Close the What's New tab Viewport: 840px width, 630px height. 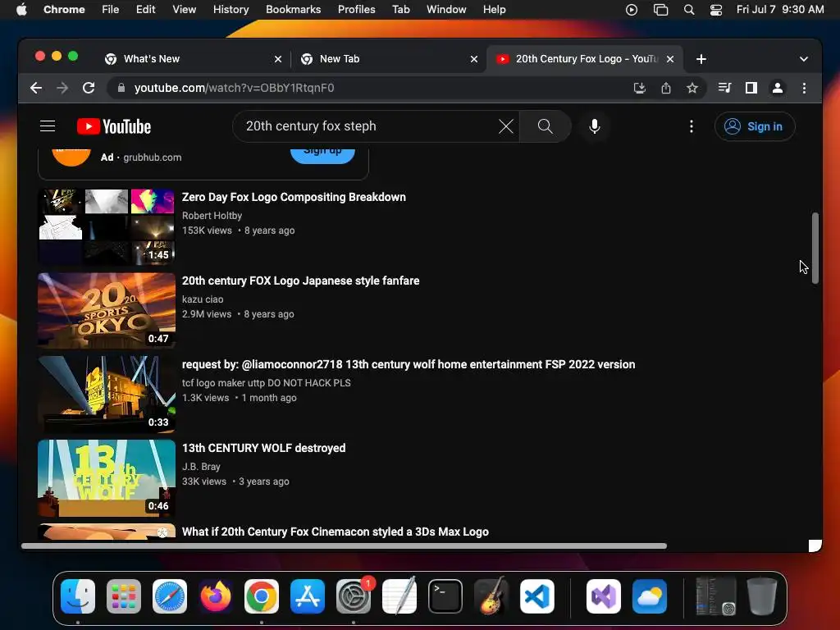point(277,59)
